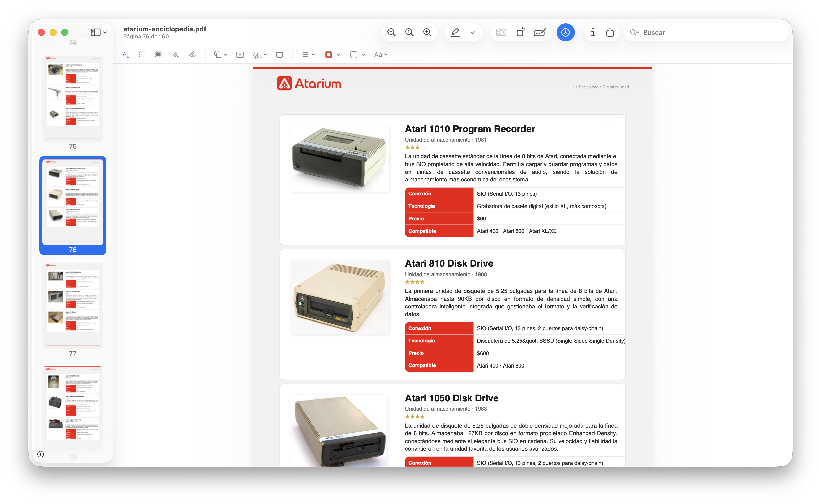Click the Atari 1050 Disk Drive heading
This screenshot has width=821, height=504.
[451, 398]
